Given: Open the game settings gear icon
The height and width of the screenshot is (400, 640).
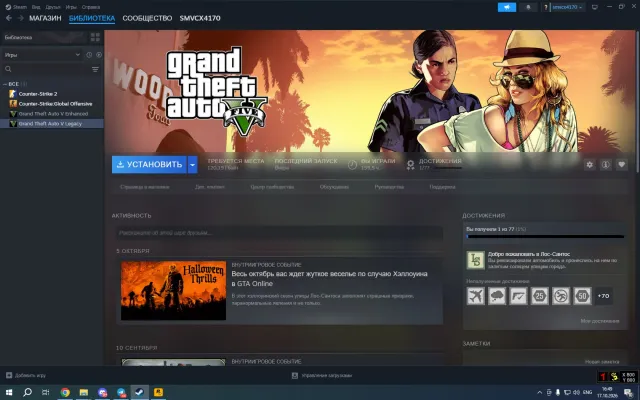Looking at the screenshot, I should (x=589, y=164).
